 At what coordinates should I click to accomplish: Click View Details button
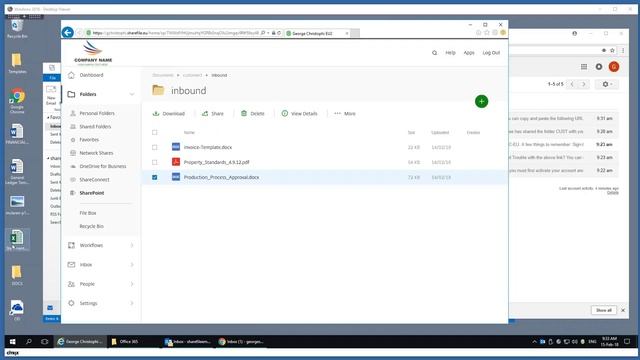299,113
